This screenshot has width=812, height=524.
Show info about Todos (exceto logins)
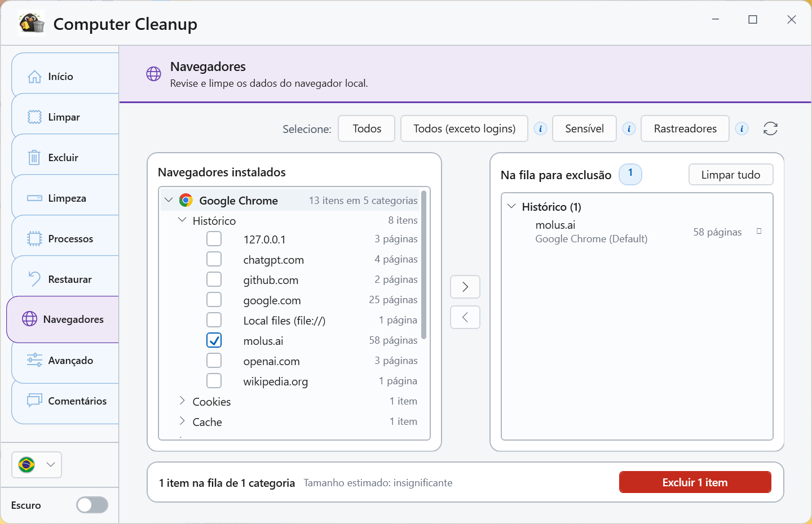coord(540,129)
